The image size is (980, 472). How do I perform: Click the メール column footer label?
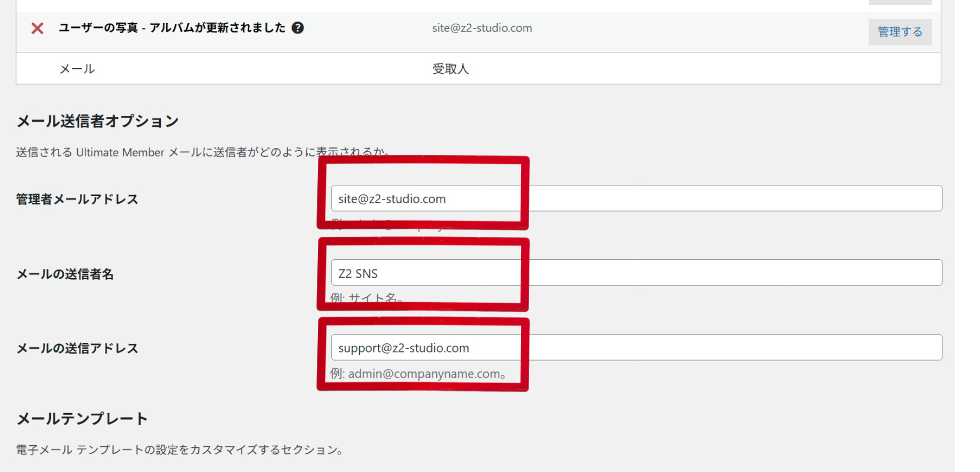(x=77, y=69)
